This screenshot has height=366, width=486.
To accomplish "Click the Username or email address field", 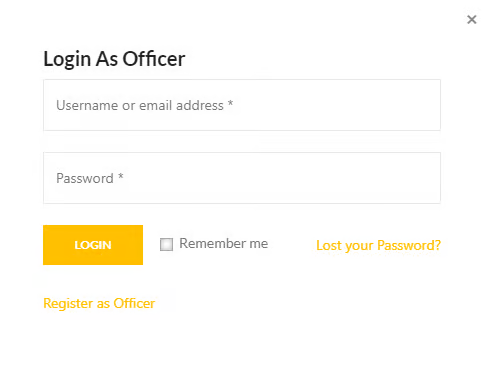I will tap(242, 105).
